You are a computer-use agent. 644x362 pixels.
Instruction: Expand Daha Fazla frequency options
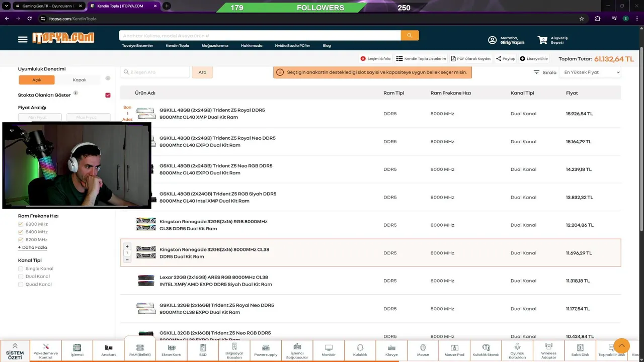tap(32, 247)
